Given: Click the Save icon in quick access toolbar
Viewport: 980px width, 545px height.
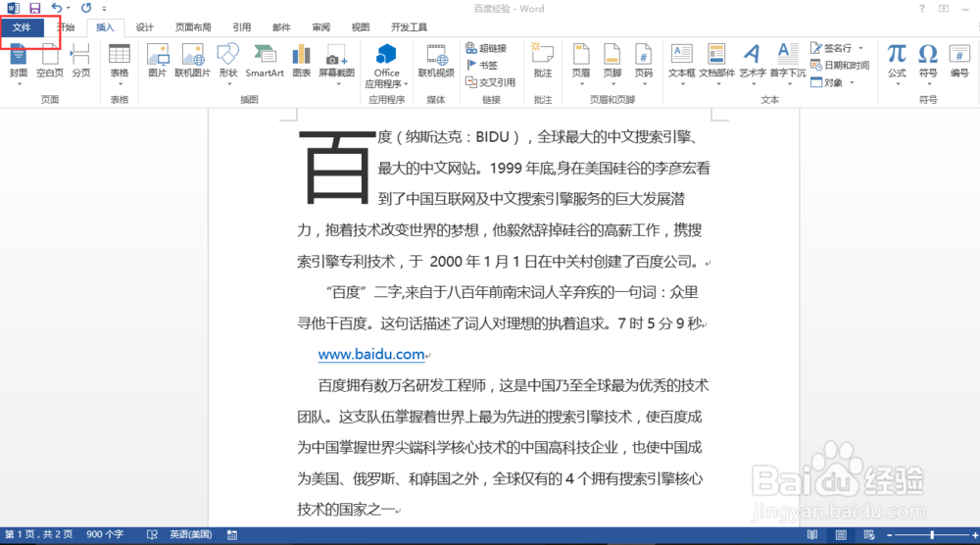Looking at the screenshot, I should (35, 8).
